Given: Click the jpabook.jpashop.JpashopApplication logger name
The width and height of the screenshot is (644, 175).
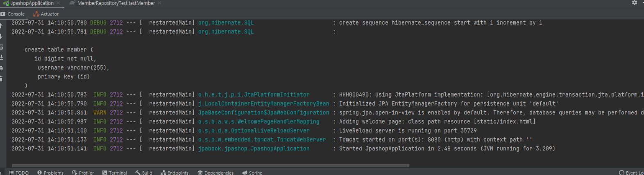Looking at the screenshot, I should (x=254, y=148).
